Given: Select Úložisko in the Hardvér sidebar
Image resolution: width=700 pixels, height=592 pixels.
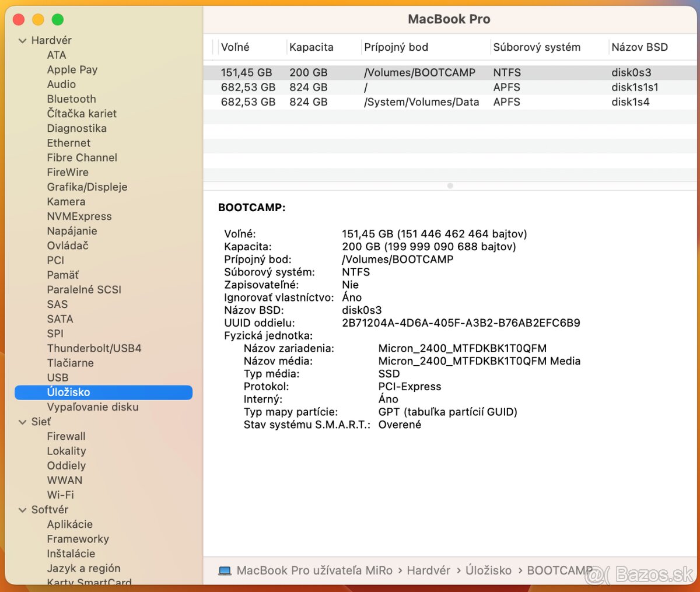Looking at the screenshot, I should click(69, 392).
